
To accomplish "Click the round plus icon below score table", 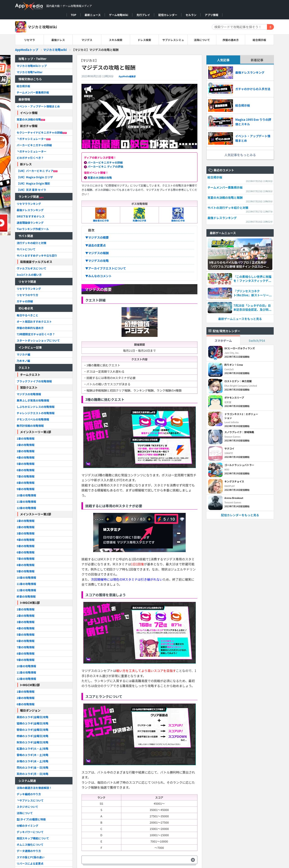I will (x=193, y=860).
